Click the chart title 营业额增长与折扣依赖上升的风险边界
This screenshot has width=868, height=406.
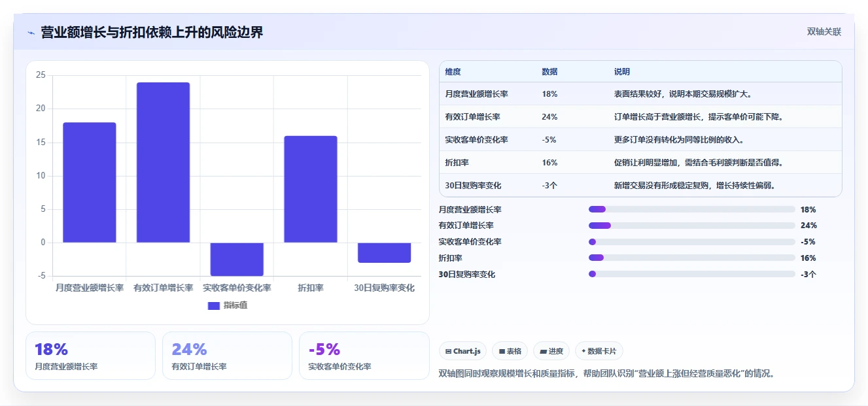(x=152, y=33)
